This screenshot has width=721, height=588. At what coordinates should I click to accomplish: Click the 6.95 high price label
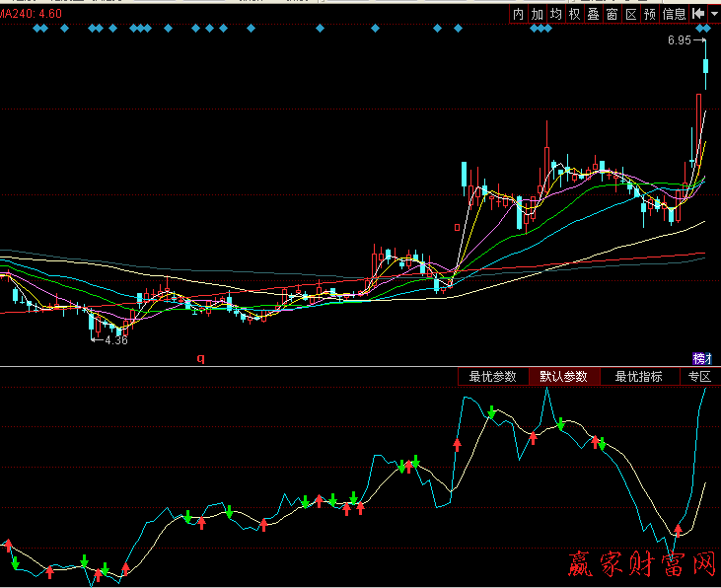click(679, 40)
